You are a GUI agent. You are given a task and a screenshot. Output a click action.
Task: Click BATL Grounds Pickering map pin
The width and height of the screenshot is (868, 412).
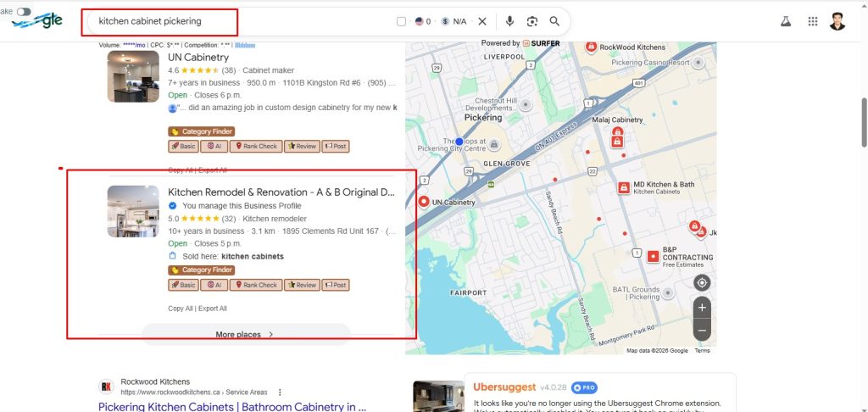point(668,293)
